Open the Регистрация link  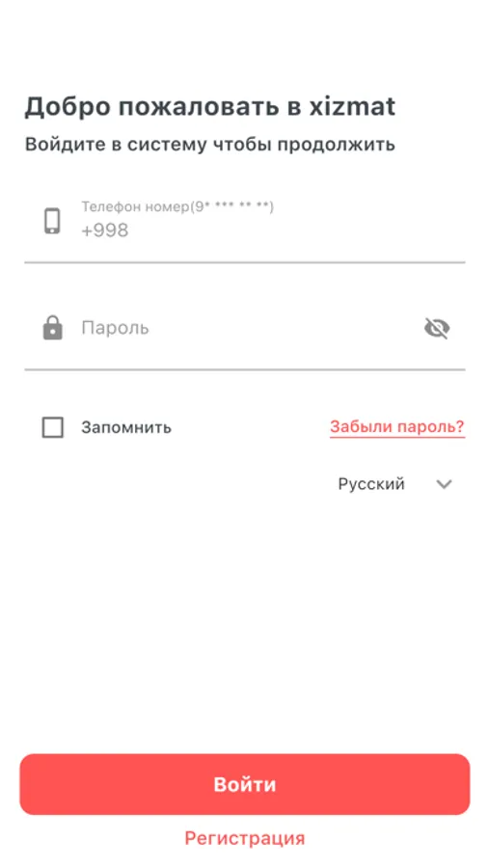point(245,838)
